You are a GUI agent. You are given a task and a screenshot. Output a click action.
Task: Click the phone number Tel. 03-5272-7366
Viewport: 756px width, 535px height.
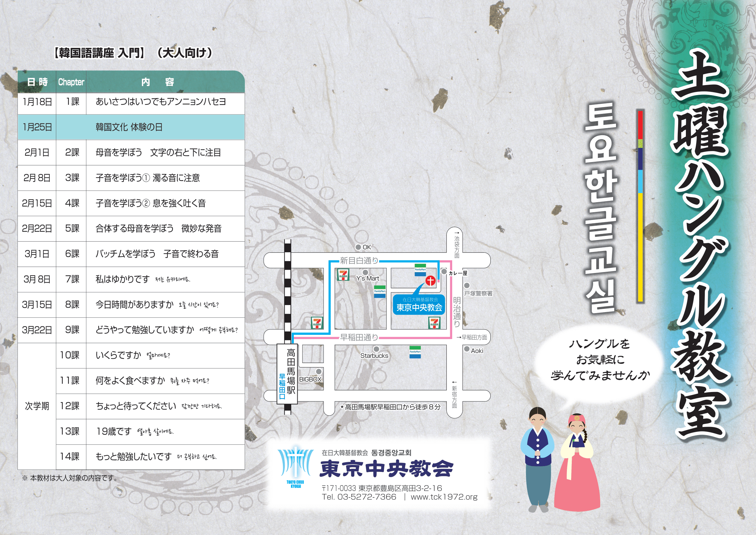click(359, 497)
